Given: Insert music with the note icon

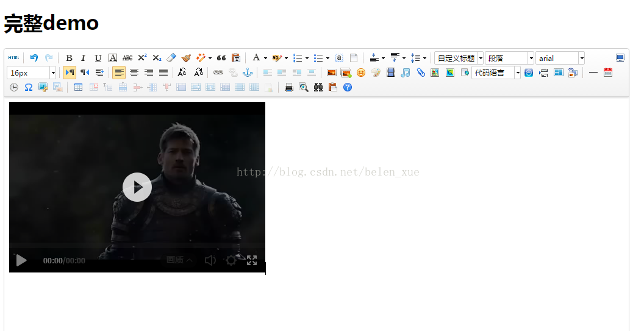Looking at the screenshot, I should click(406, 73).
